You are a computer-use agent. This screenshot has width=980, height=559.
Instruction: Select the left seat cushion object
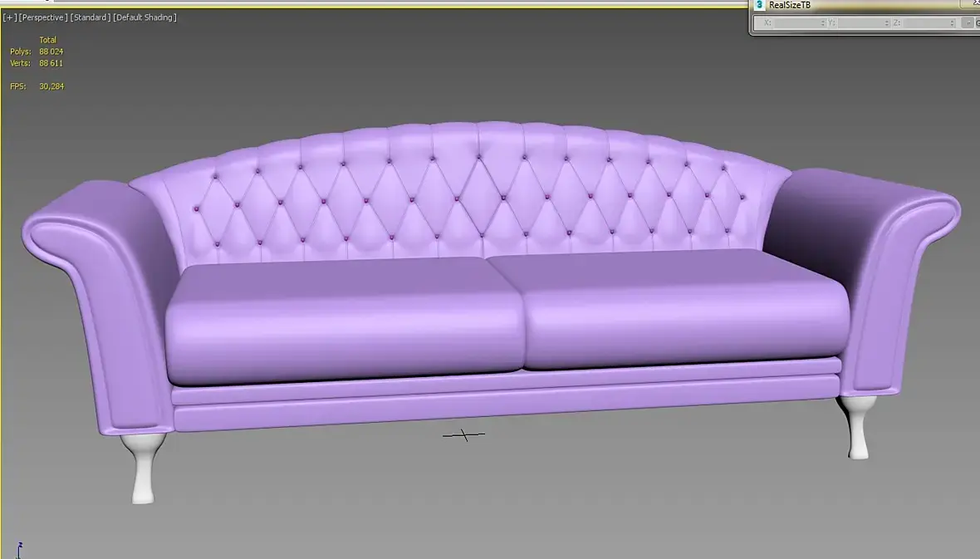344,322
